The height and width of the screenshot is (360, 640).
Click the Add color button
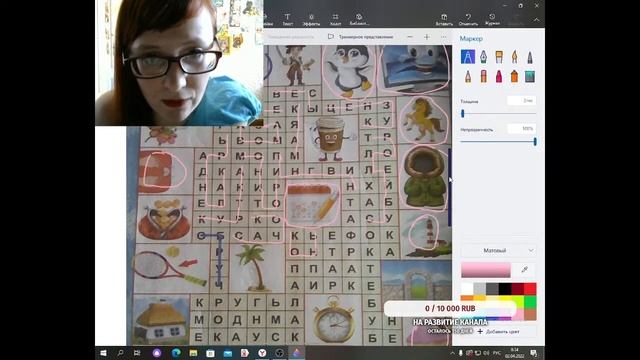(498, 331)
